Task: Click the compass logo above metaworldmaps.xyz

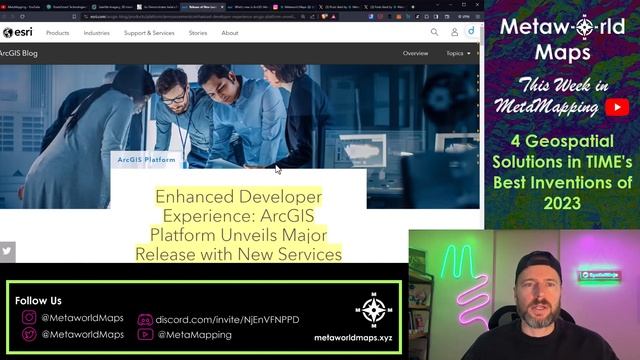Action: point(374,310)
